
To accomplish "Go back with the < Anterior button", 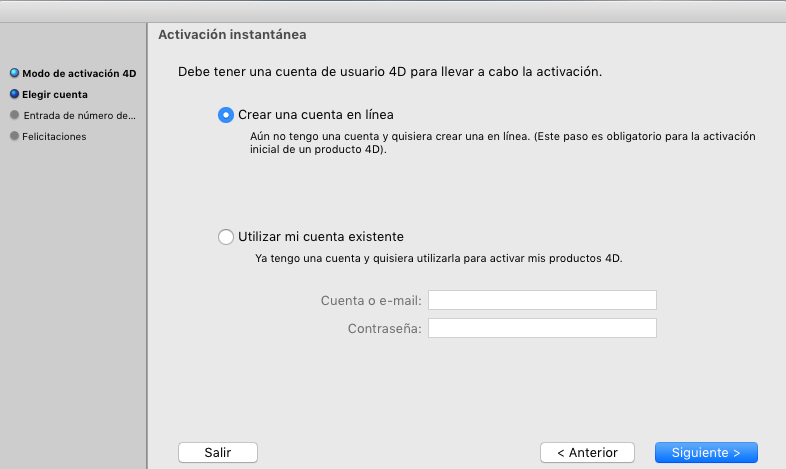I will coord(587,453).
